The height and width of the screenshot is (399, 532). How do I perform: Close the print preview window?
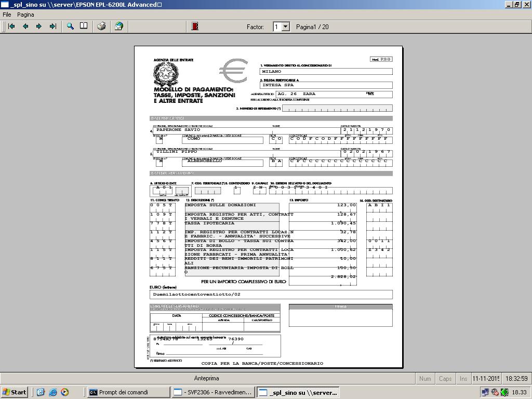[x=526, y=4]
